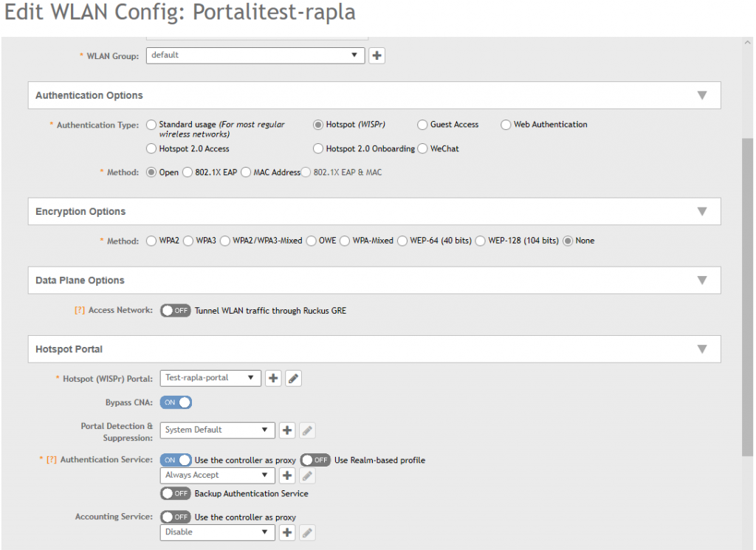Collapse the Authentication Options section
This screenshot has width=756, height=550.
[701, 95]
